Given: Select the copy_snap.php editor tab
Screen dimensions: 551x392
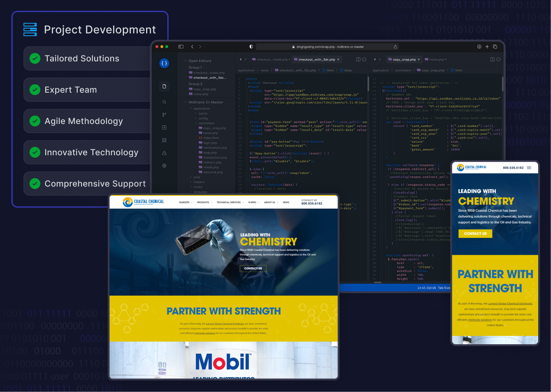Looking at the screenshot, I should [x=404, y=59].
